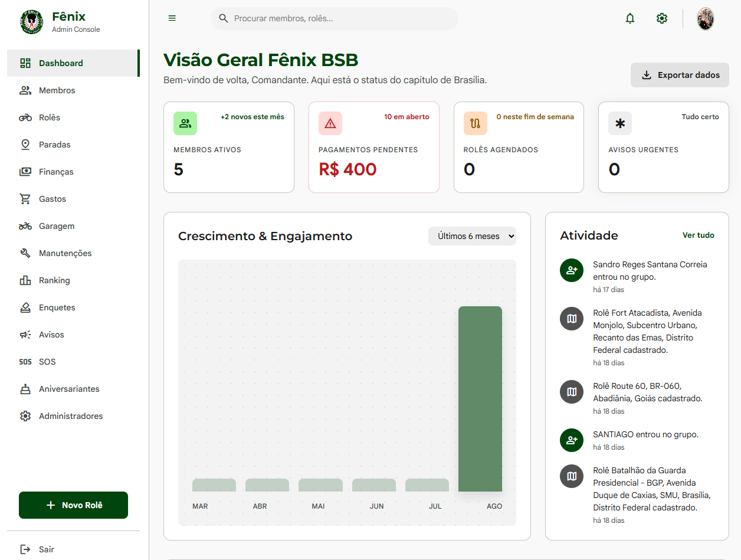741x560 pixels.
Task: Click the 10 em aberto label
Action: [x=407, y=117]
